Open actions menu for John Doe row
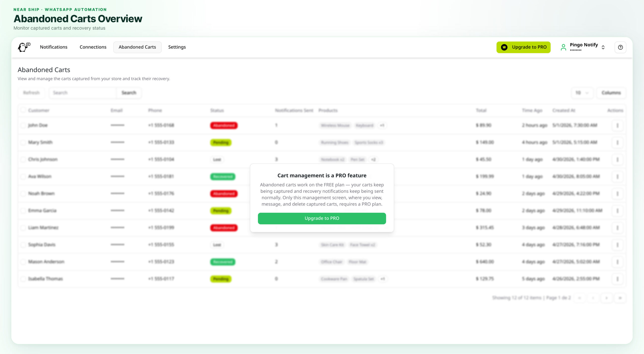644x354 pixels. (617, 125)
